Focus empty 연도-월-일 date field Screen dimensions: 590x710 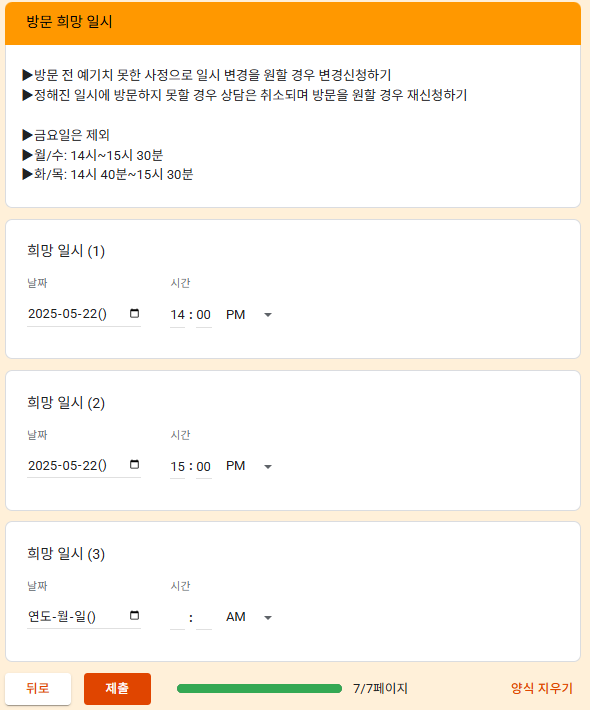point(84,616)
